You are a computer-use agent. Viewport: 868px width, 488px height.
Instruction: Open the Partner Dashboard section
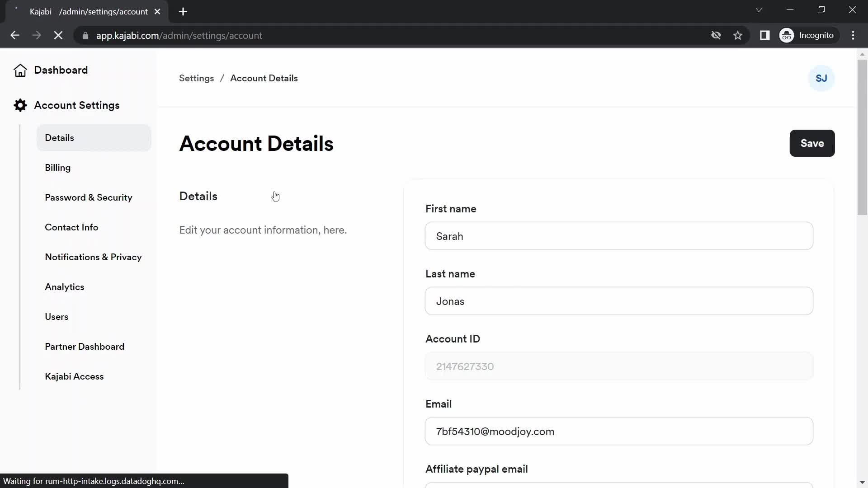[85, 346]
